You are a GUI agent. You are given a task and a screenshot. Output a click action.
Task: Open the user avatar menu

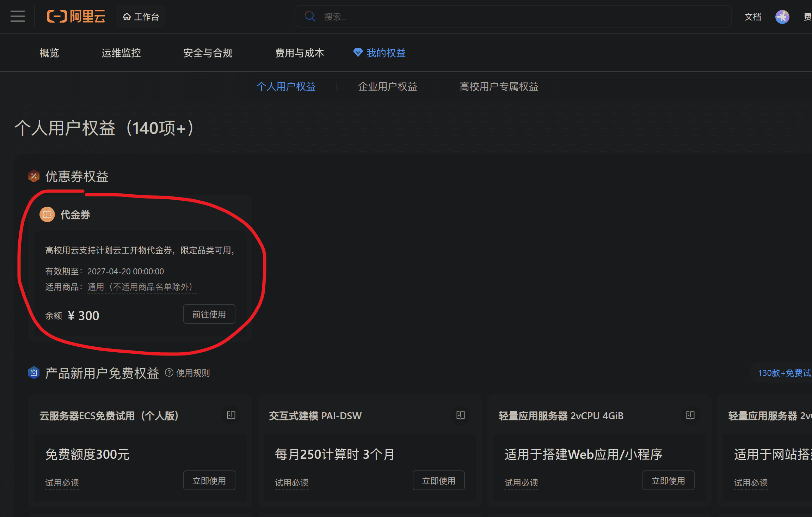coord(782,17)
